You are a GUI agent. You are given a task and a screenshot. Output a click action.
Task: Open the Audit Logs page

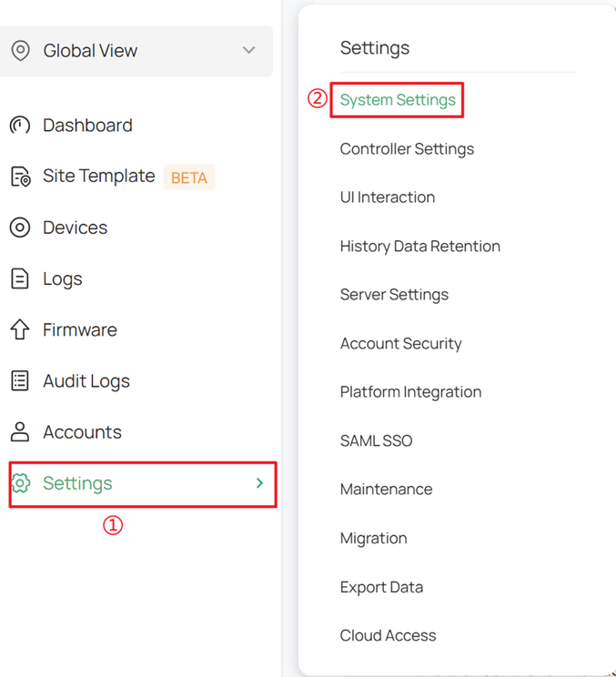point(86,381)
